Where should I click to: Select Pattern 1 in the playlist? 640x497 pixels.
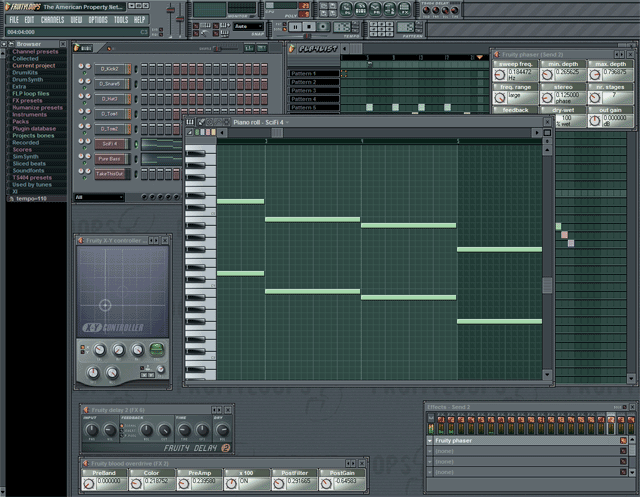pos(313,73)
